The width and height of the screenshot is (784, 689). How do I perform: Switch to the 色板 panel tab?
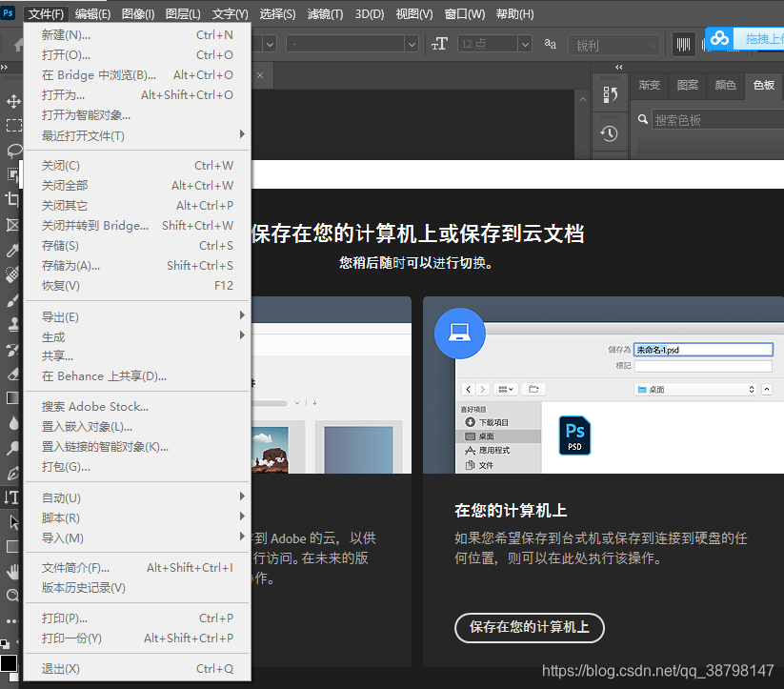click(764, 85)
